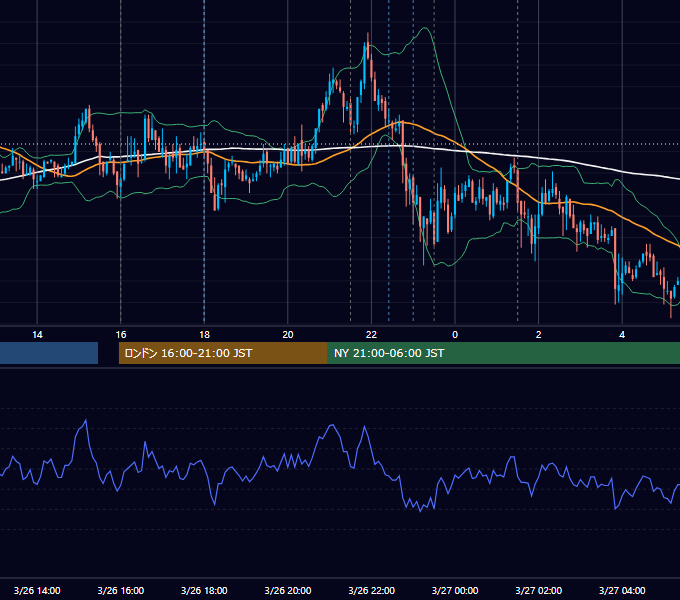Click the 3/26 18:00 time label
Screen dimensions: 680x600
click(204, 590)
